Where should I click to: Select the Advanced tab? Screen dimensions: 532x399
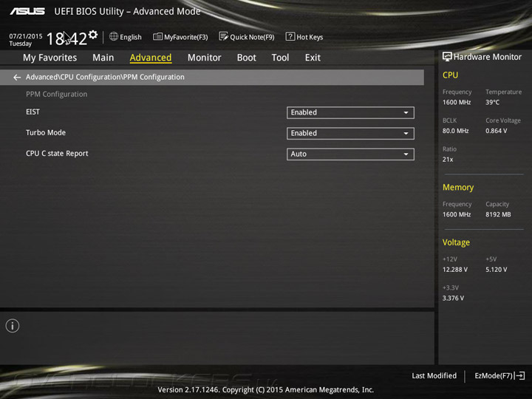pos(151,58)
